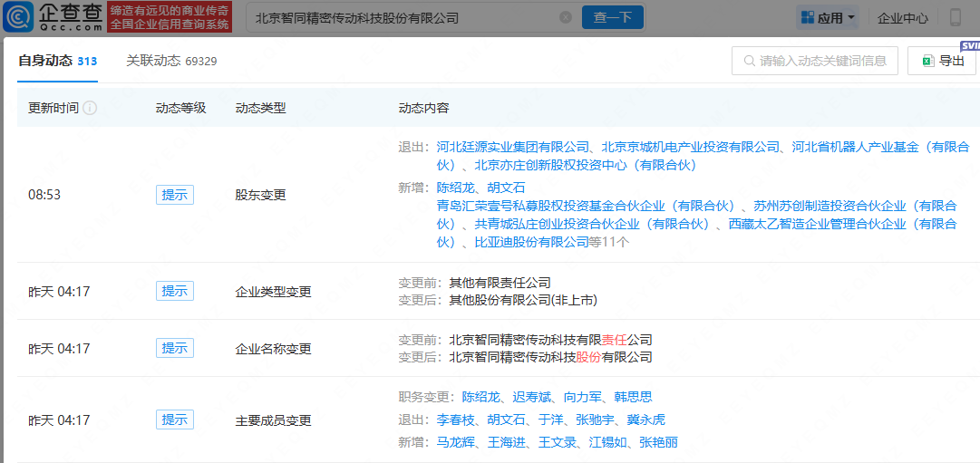Open 企业中心 in the header

coord(902,17)
